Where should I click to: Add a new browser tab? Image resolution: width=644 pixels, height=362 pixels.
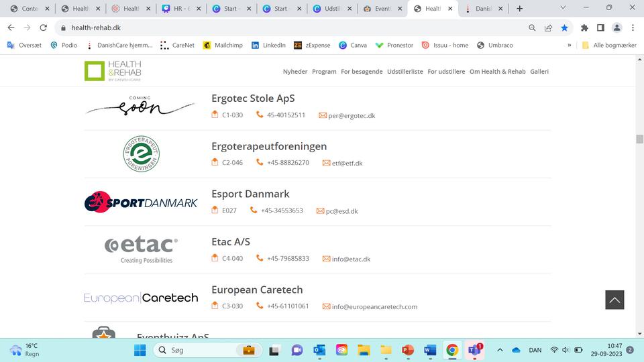click(x=519, y=9)
